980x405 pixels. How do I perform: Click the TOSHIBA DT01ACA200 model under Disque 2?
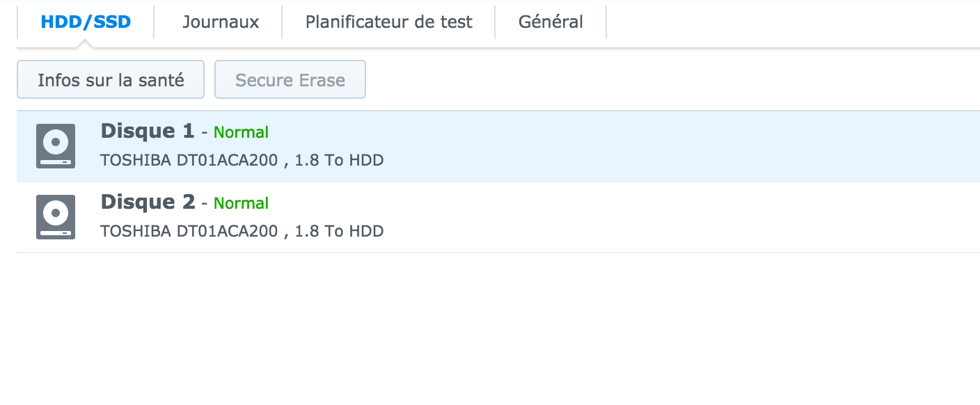(189, 231)
